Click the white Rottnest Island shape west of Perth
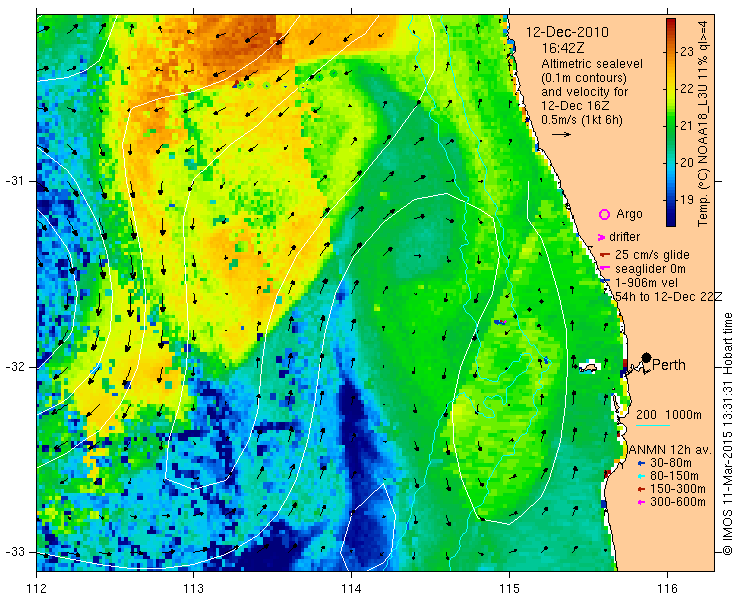The image size is (740, 600). point(588,367)
